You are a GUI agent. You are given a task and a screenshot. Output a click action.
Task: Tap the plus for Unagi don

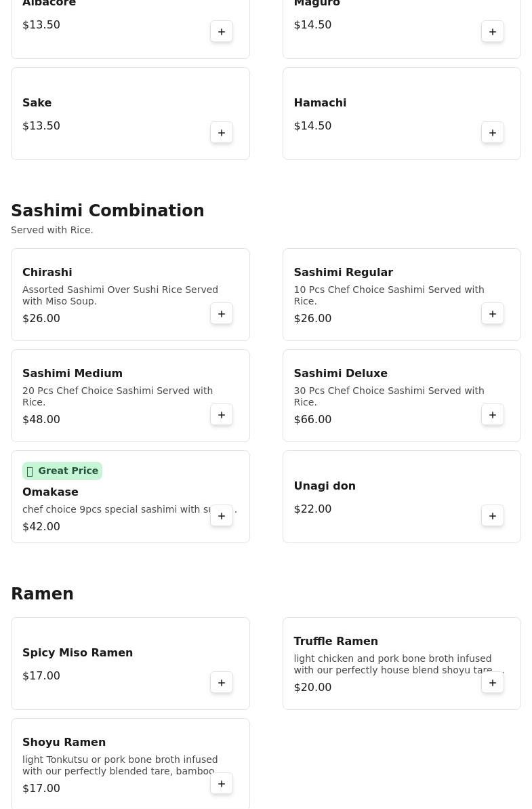(x=493, y=516)
